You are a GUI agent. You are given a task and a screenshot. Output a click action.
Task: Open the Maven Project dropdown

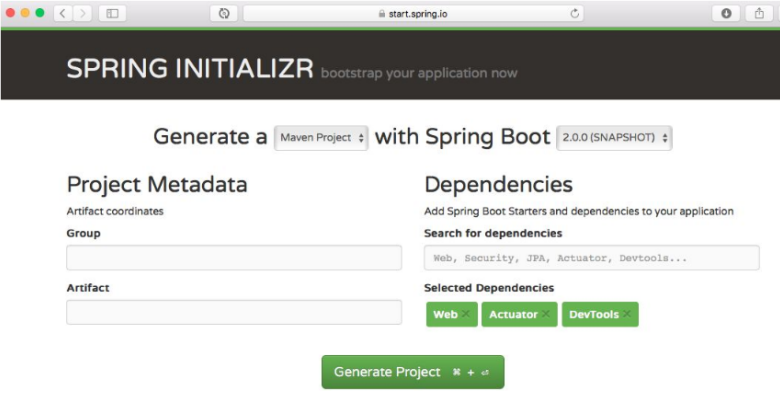click(x=321, y=138)
